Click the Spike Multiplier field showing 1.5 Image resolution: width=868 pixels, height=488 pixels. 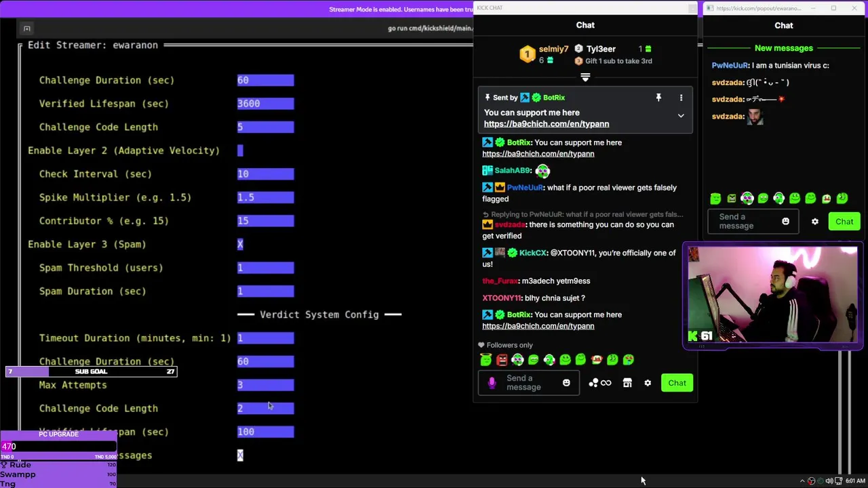tap(265, 197)
